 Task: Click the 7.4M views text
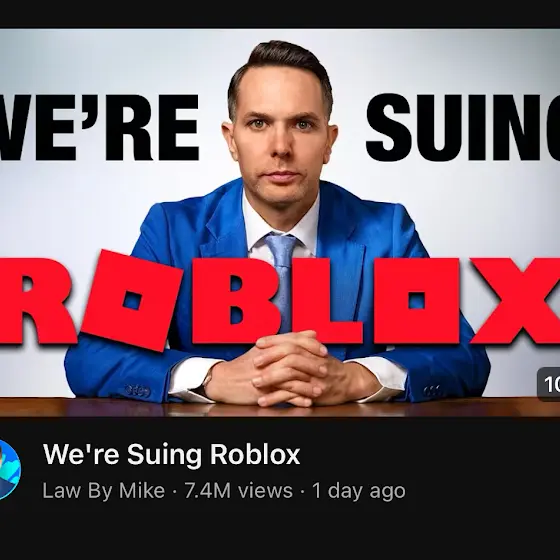(239, 491)
